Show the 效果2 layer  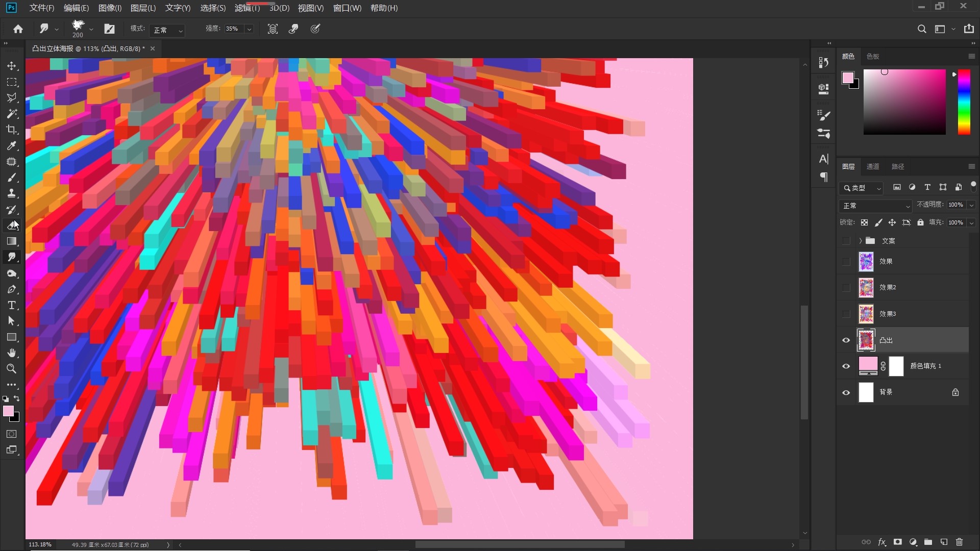coord(846,288)
